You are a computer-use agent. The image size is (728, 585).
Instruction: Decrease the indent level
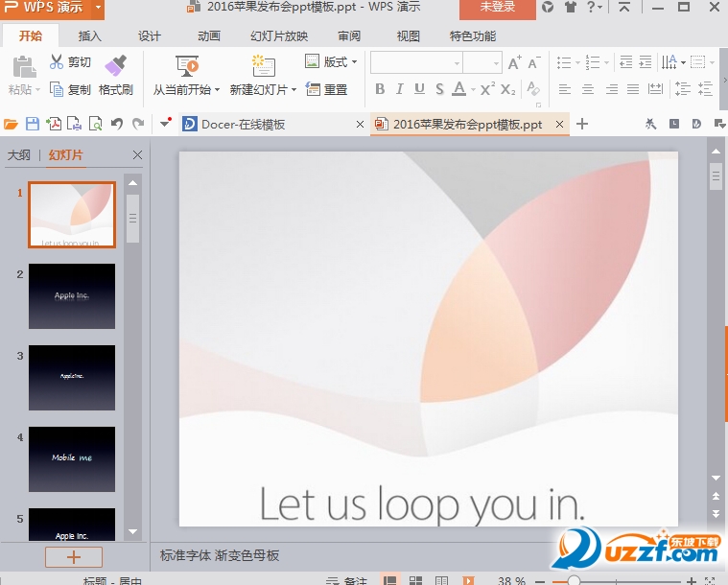tap(626, 62)
